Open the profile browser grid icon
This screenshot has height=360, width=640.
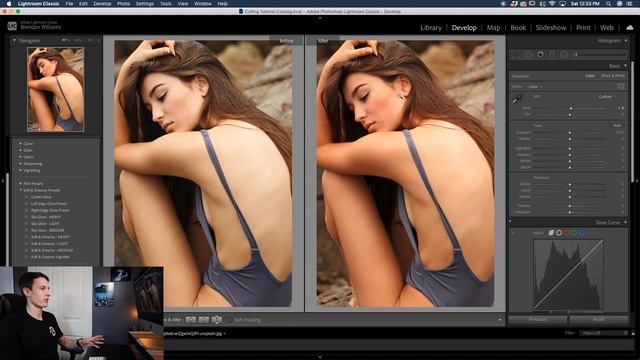[621, 86]
